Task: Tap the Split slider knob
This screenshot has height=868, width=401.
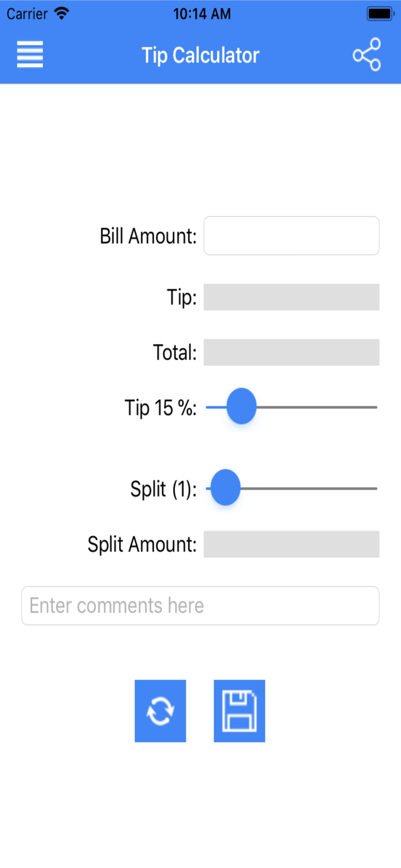Action: (x=225, y=488)
